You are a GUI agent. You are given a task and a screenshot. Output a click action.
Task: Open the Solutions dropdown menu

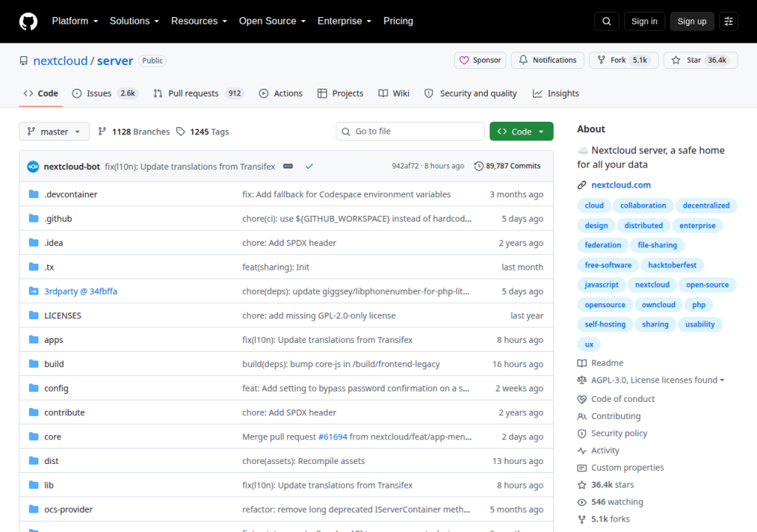click(x=135, y=21)
